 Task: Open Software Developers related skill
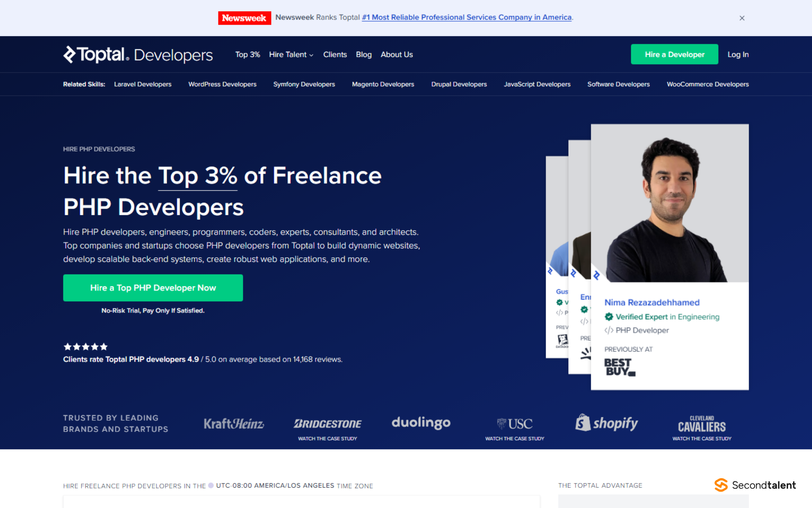[618, 84]
